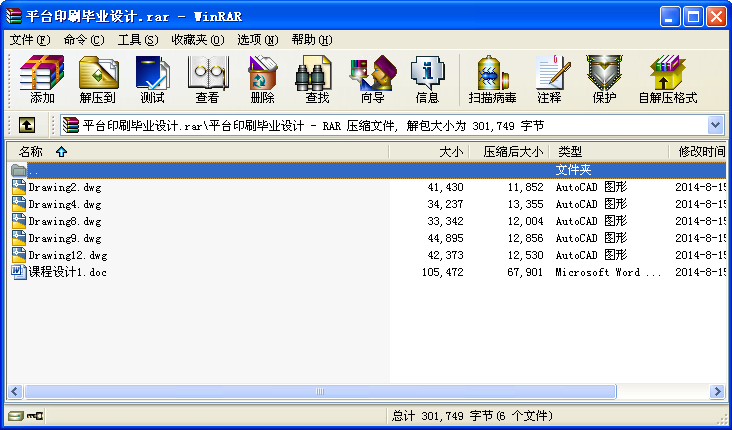Select the file name Drawing8.dwg
The width and height of the screenshot is (732, 430).
pos(65,221)
